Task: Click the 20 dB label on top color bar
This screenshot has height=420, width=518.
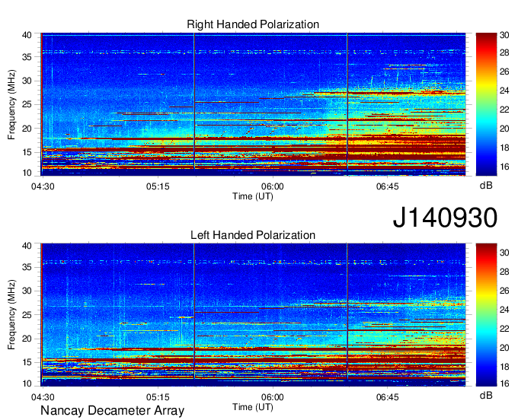Action: [x=504, y=129]
